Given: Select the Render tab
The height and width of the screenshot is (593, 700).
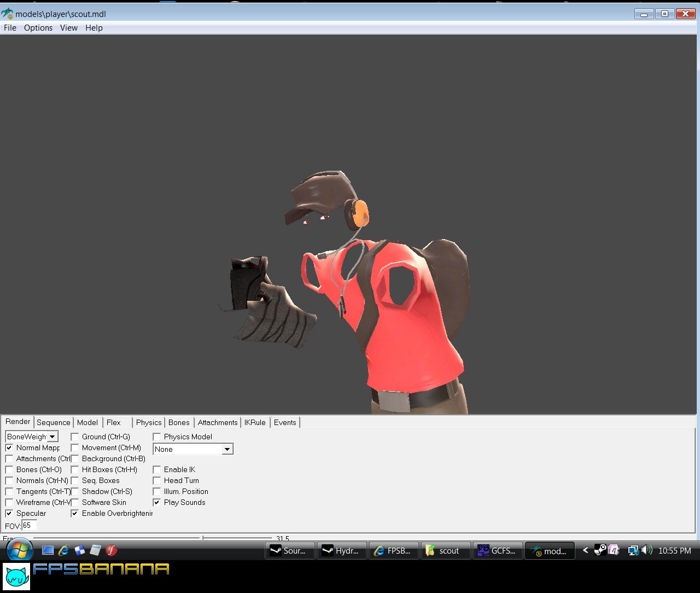Looking at the screenshot, I should point(18,422).
